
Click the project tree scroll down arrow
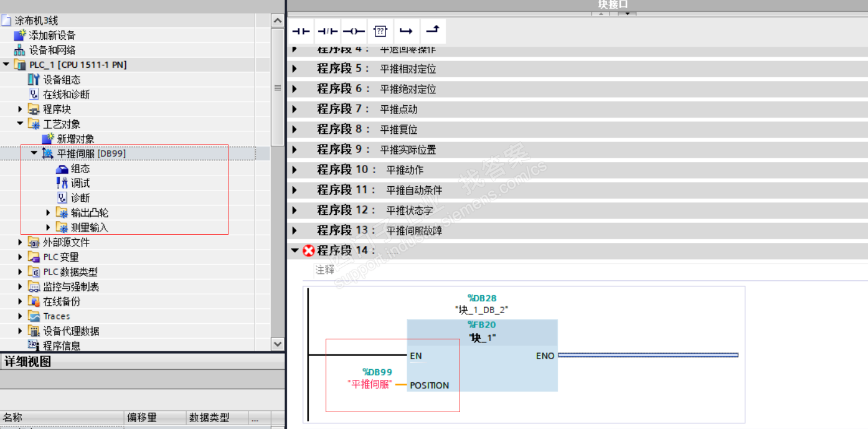[x=278, y=344]
